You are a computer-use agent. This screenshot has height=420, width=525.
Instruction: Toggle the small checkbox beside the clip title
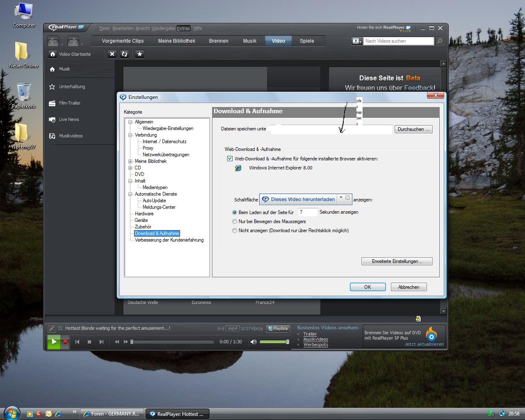[x=60, y=328]
